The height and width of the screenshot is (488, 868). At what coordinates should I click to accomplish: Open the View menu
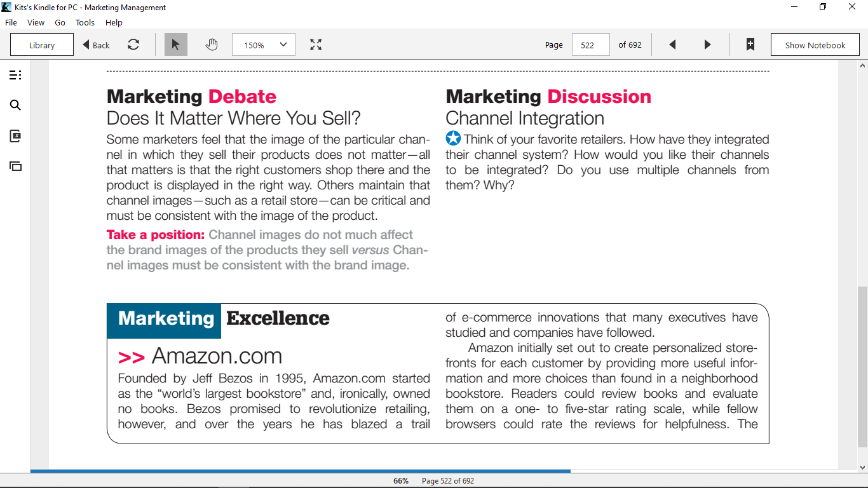(36, 22)
